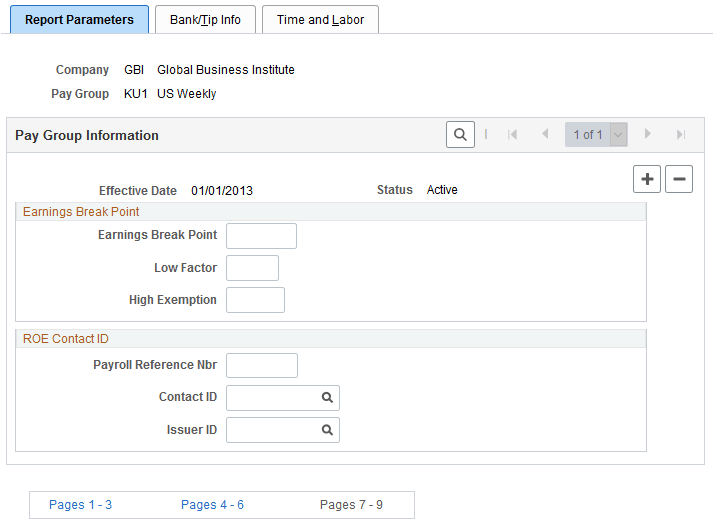The image size is (713, 524).
Task: Select pay group code KU1
Action: tap(136, 94)
